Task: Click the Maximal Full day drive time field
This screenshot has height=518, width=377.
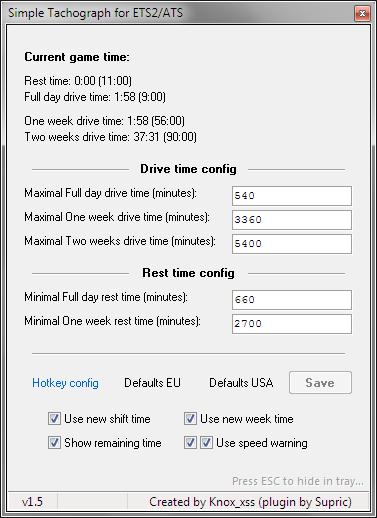Action: pos(292,196)
